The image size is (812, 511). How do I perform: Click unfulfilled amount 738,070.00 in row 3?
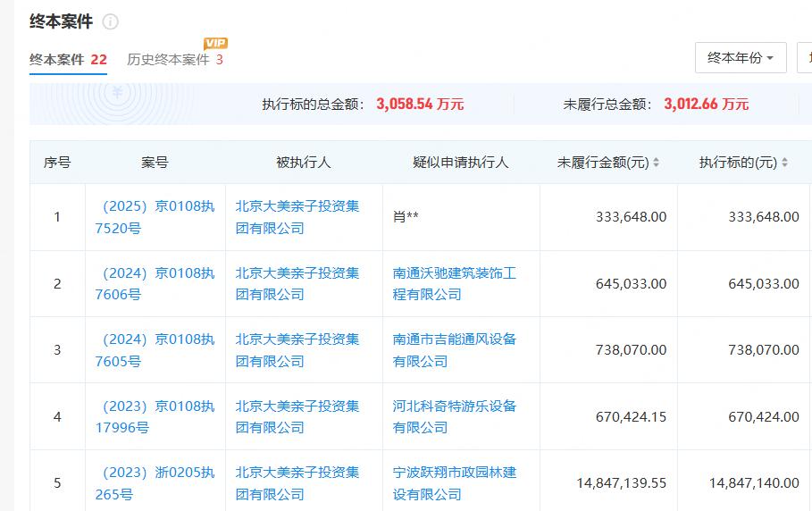631,350
